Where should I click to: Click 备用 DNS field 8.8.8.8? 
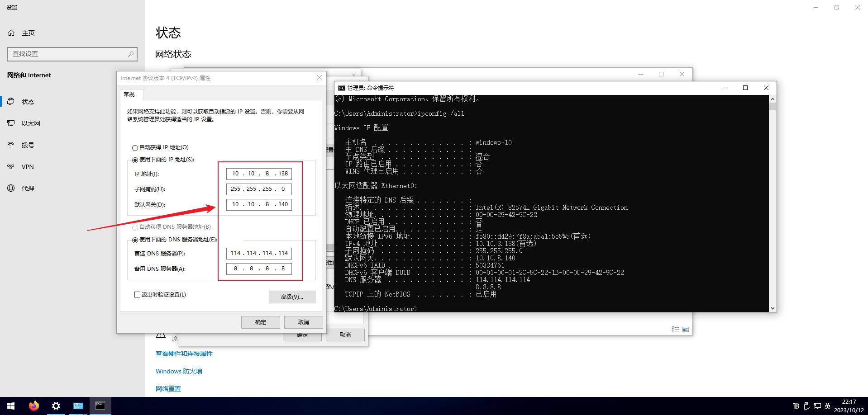click(x=259, y=269)
